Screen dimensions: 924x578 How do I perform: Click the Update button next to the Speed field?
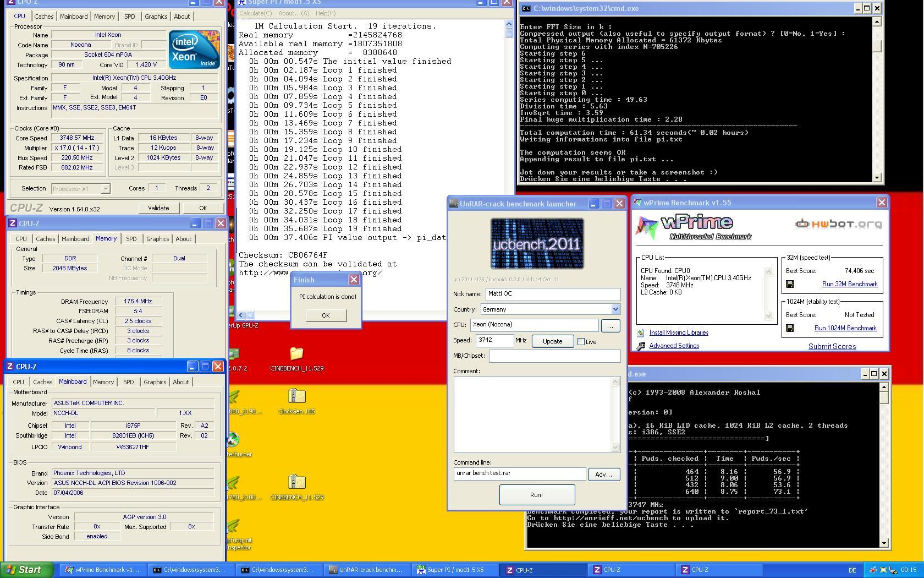click(x=552, y=341)
